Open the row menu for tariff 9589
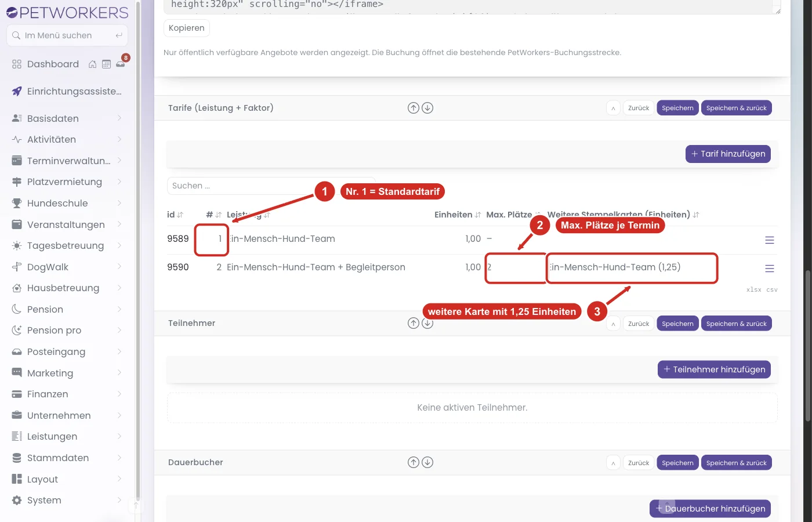 coord(770,240)
